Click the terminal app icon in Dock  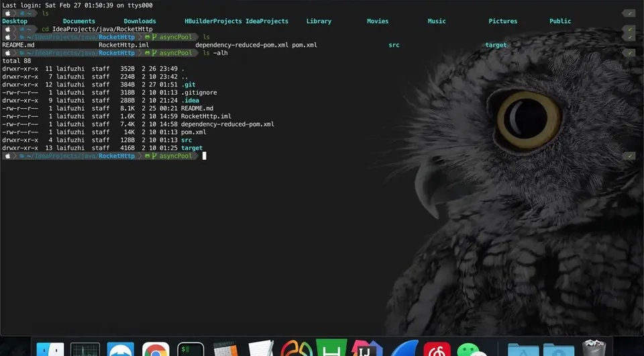(191, 349)
